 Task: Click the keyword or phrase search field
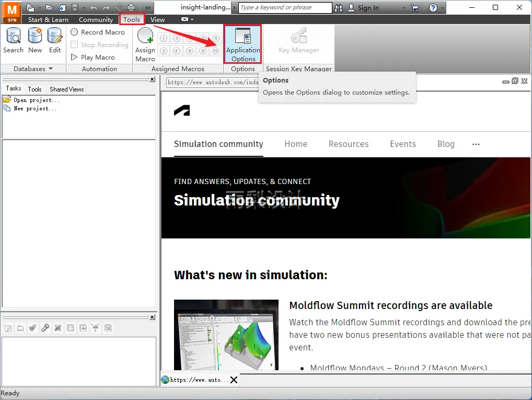pyautogui.click(x=285, y=7)
